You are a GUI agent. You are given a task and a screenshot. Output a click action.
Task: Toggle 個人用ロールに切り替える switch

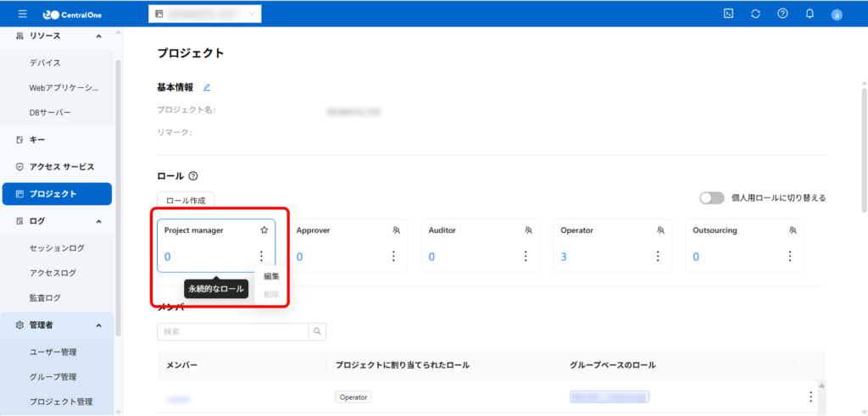[711, 197]
